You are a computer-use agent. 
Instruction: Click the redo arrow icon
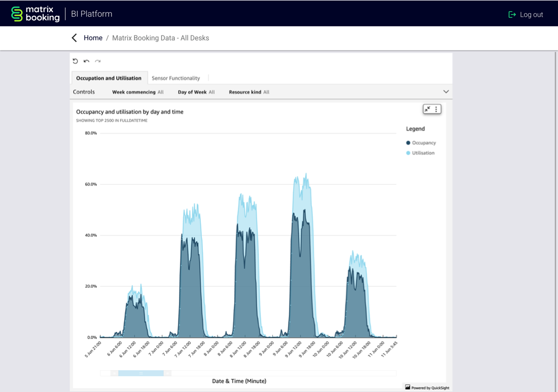98,61
